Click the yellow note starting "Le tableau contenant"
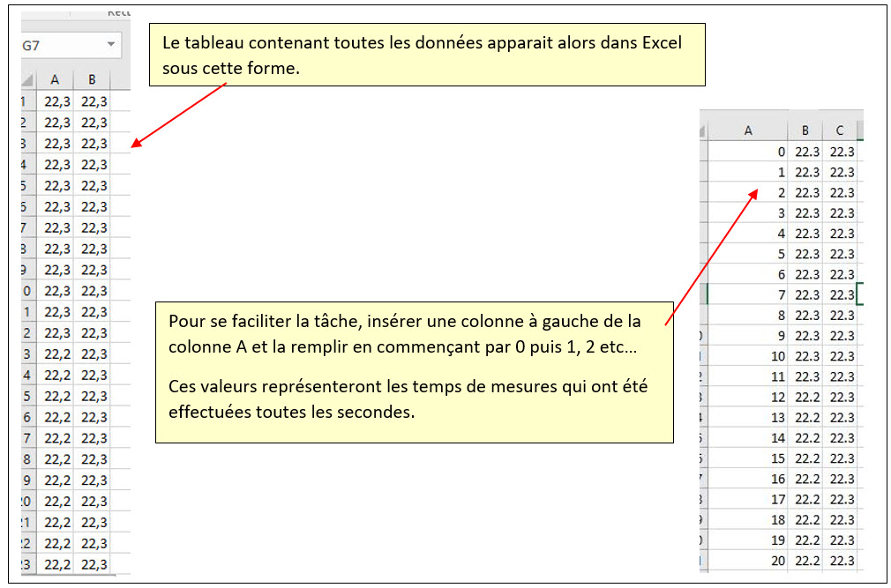Screen dimensions: 891x588 click(427, 55)
